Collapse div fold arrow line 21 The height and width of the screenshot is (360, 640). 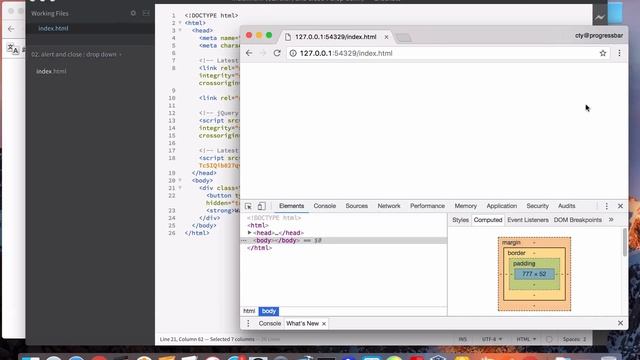(x=180, y=188)
